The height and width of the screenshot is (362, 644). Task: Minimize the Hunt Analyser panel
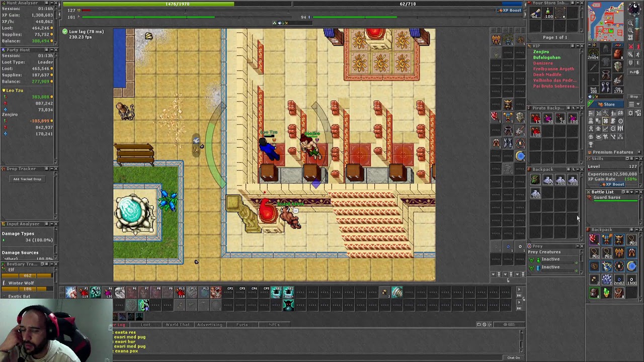tap(51, 3)
